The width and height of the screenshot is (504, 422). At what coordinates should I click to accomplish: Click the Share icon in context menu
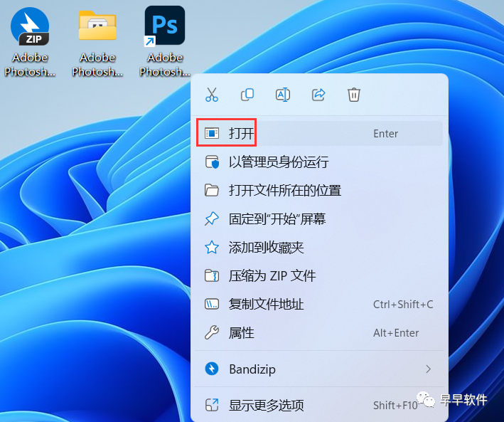(x=318, y=95)
